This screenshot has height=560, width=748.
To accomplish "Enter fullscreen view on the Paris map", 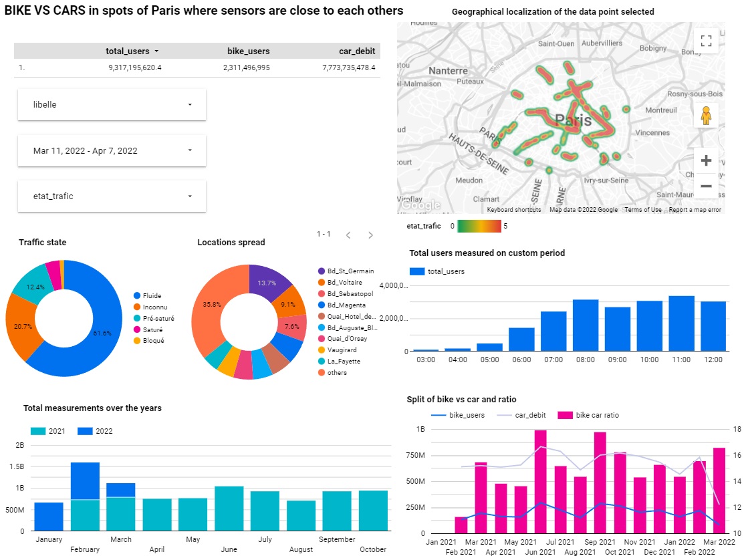I will click(x=706, y=41).
